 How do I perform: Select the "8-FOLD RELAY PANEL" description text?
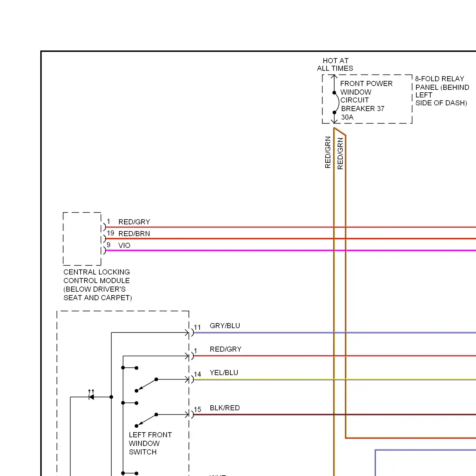[x=442, y=91]
